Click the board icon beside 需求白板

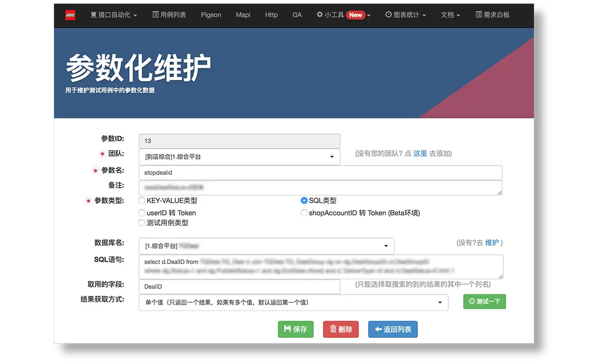click(x=478, y=15)
